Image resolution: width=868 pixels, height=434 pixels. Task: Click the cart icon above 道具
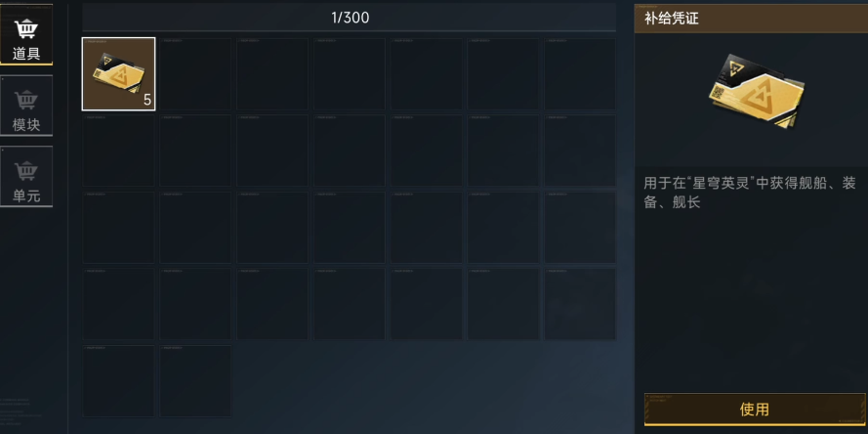(x=25, y=28)
